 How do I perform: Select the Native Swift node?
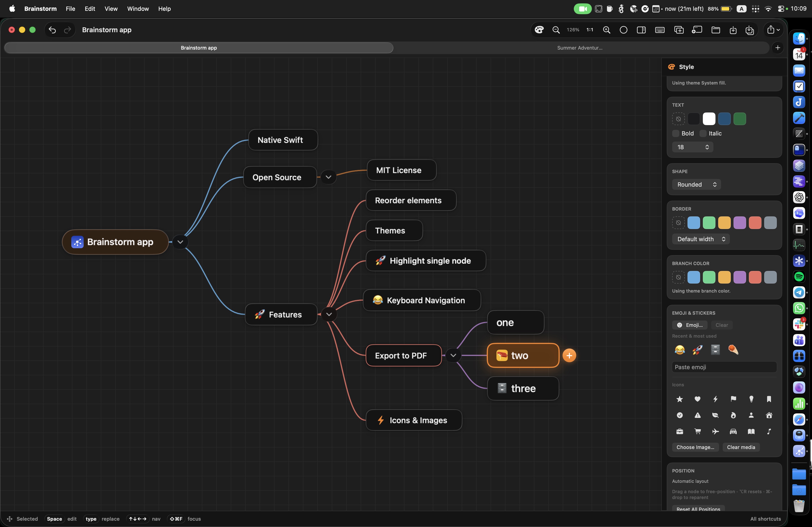coord(283,140)
